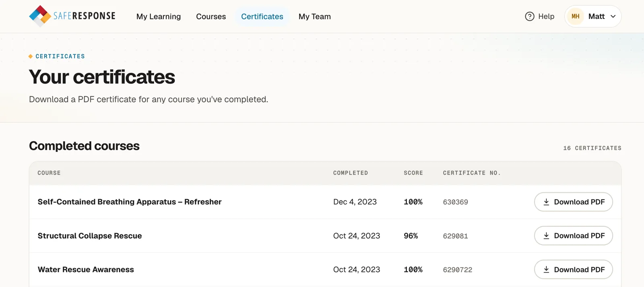Screen dimensions: 644x287
Task: Click certificate number 629081
Action: [x=455, y=236]
